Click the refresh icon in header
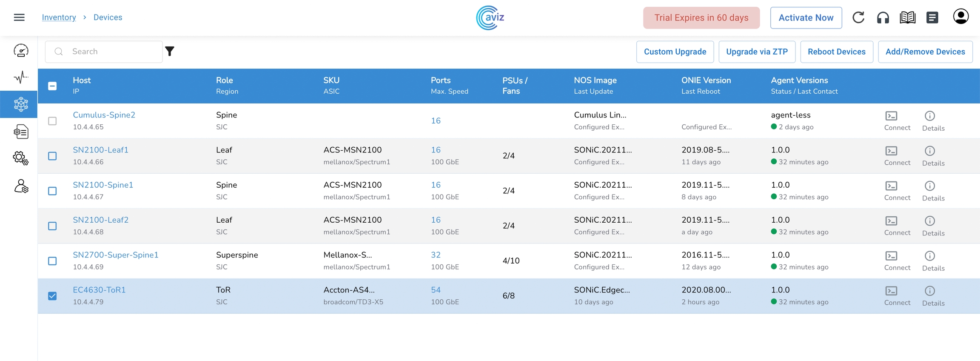This screenshot has width=980, height=361. point(858,17)
